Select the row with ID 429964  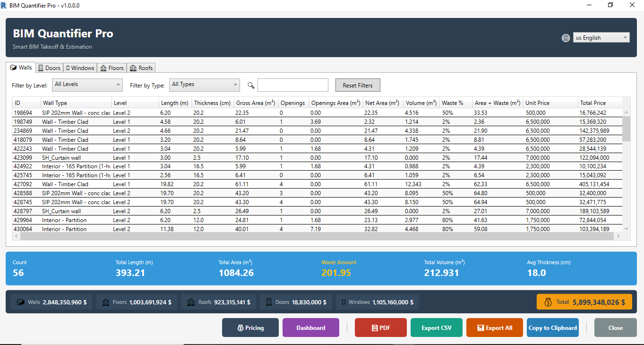point(318,220)
